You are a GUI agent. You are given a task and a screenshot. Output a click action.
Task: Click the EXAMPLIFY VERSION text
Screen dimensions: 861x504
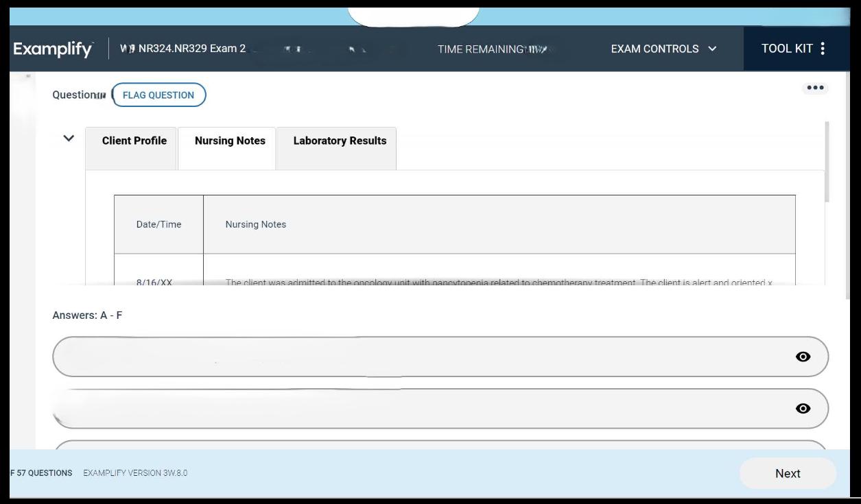pyautogui.click(x=135, y=473)
